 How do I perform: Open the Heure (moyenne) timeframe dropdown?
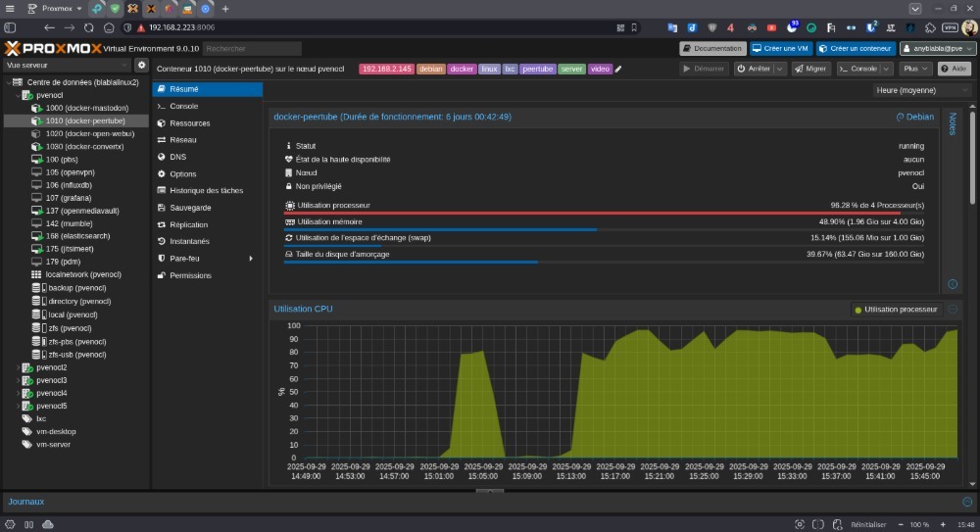coord(922,90)
